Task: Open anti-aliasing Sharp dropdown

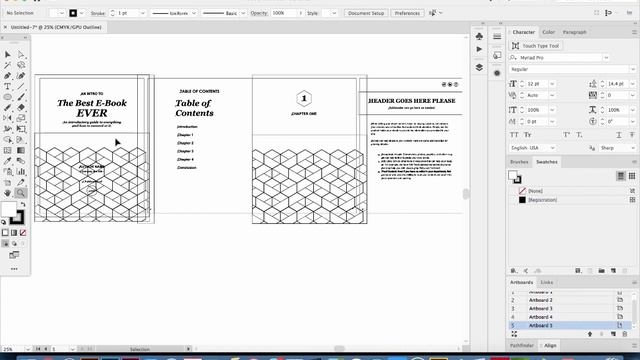Action: click(x=632, y=148)
